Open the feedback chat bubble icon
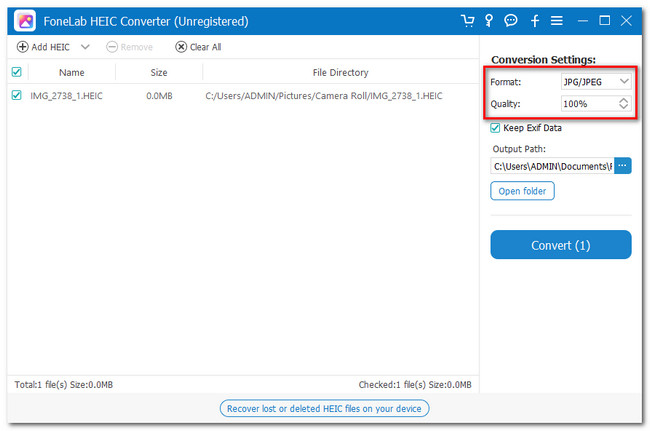Image resolution: width=650 pixels, height=431 pixels. 511,20
